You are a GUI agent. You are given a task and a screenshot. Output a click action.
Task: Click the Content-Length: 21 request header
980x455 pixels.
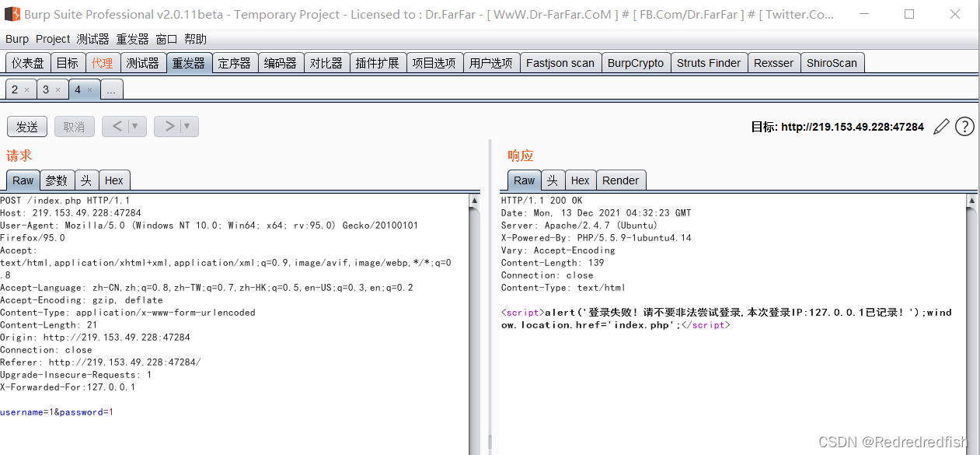pyautogui.click(x=49, y=325)
